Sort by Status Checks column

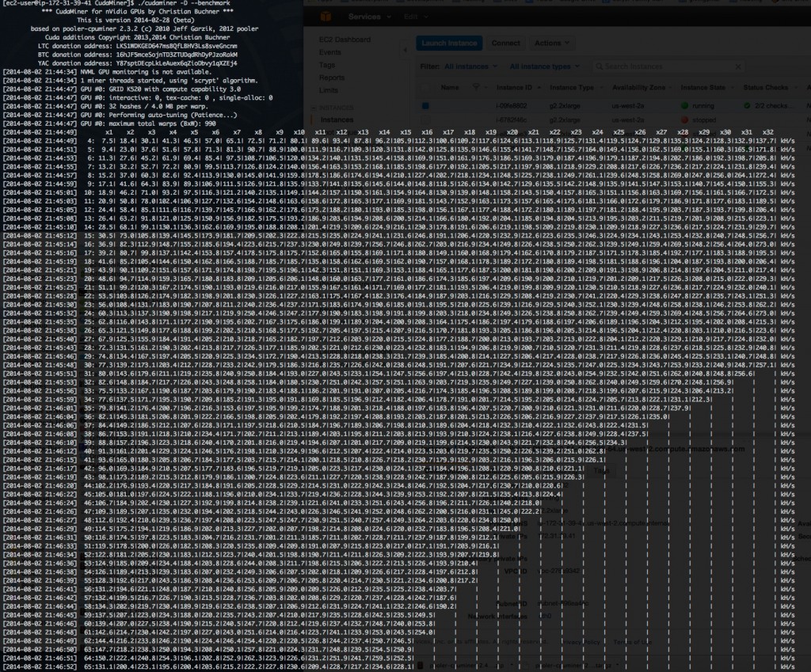pos(766,88)
